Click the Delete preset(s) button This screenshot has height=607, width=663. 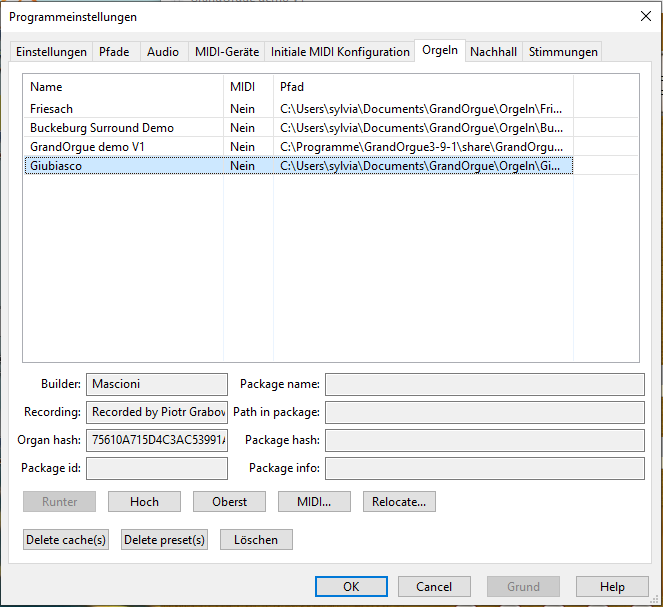164,540
